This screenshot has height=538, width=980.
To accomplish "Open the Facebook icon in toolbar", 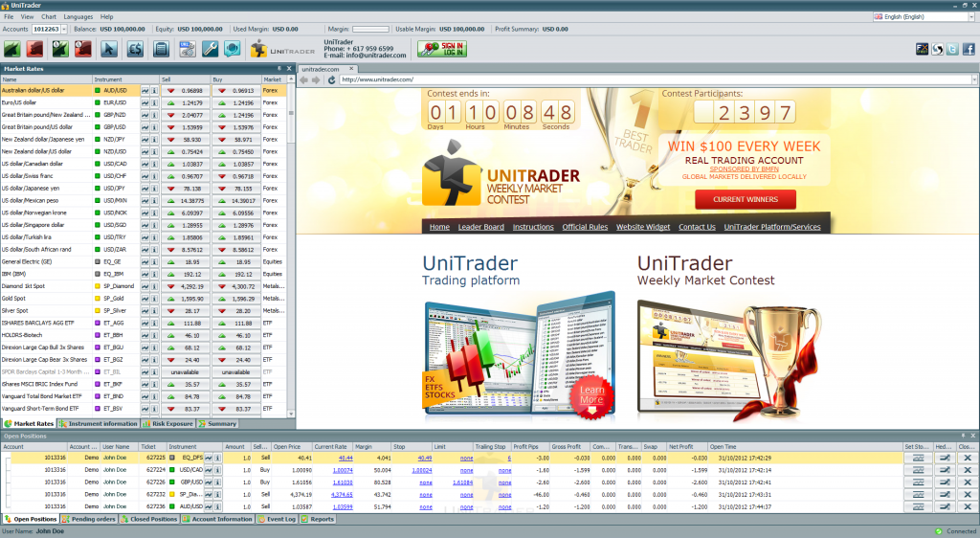I will point(969,50).
